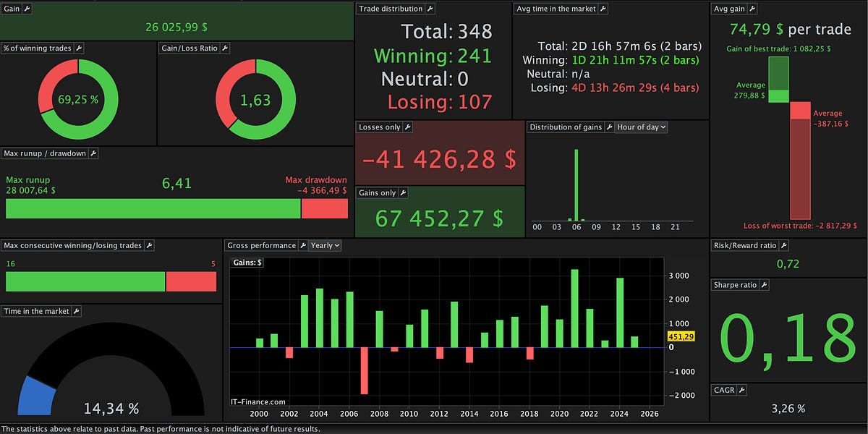Click wrench next to Avg time in the market
The width and height of the screenshot is (868, 434).
tap(603, 9)
